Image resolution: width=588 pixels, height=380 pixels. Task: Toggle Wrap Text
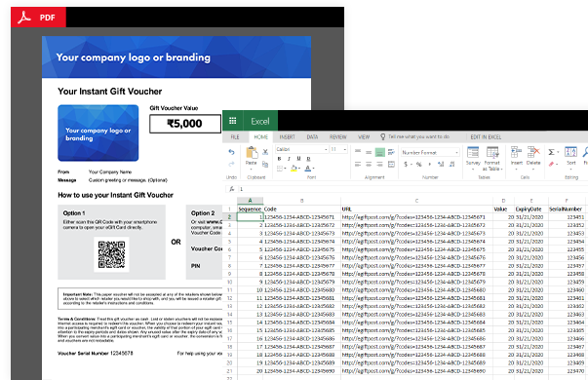pos(391,152)
